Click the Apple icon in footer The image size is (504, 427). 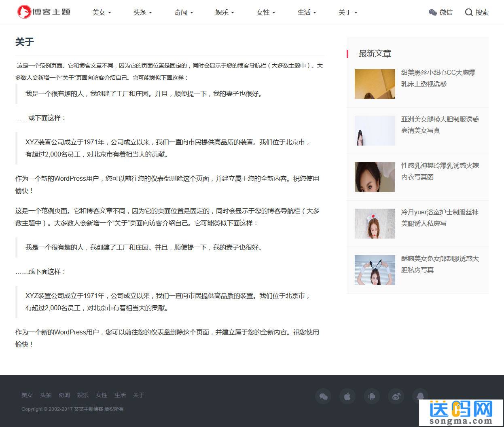tap(347, 396)
